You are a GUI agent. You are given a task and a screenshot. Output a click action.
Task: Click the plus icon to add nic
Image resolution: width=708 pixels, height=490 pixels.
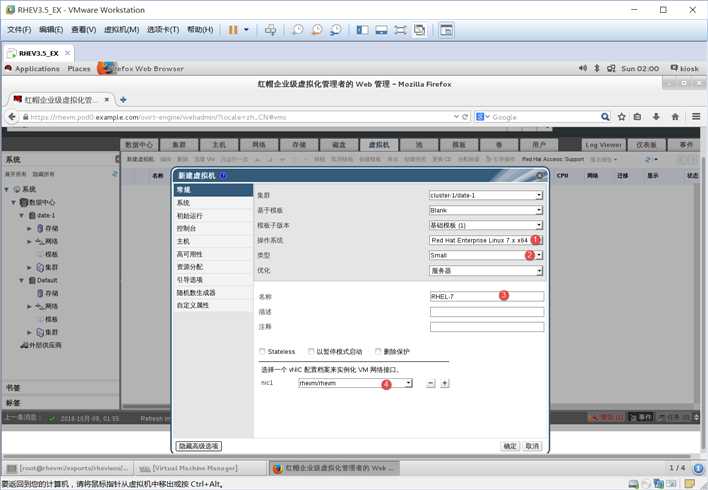click(x=445, y=383)
